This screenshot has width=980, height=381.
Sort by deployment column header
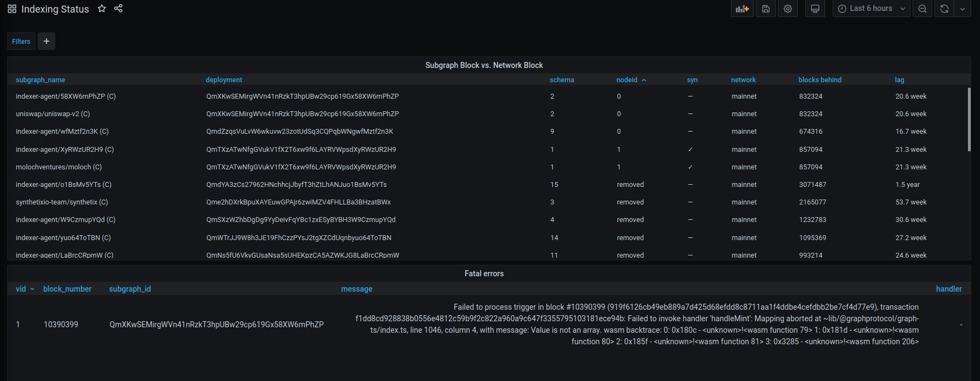point(224,80)
